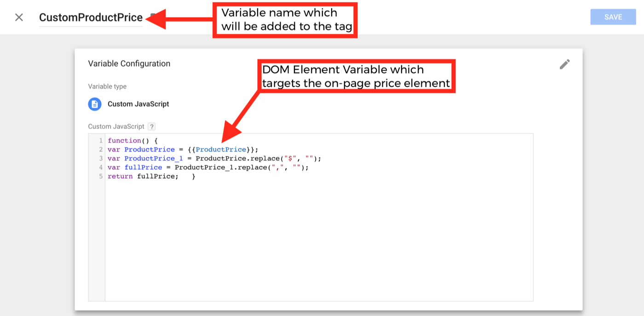The height and width of the screenshot is (316, 644).
Task: Close the variable editor with the X icon
Action: [x=19, y=18]
